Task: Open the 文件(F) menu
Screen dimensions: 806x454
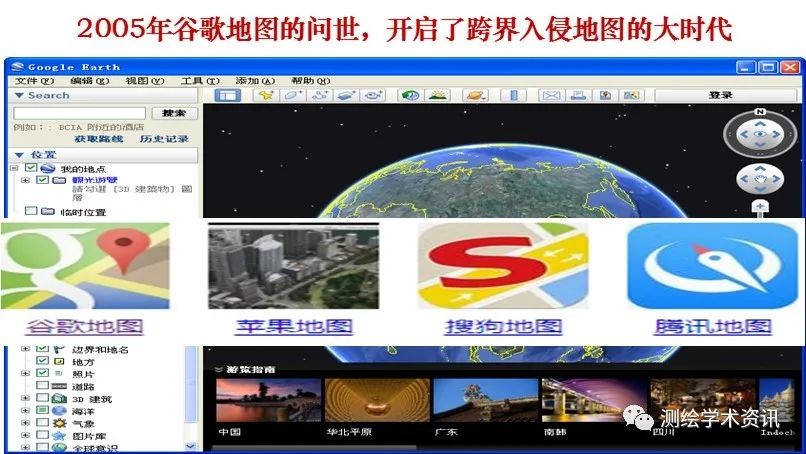Action: coord(34,81)
